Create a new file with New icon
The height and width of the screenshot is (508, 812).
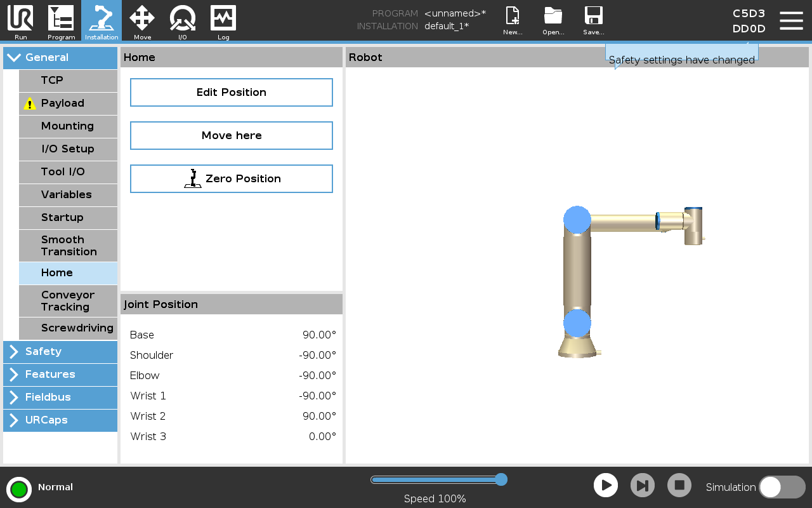513,20
